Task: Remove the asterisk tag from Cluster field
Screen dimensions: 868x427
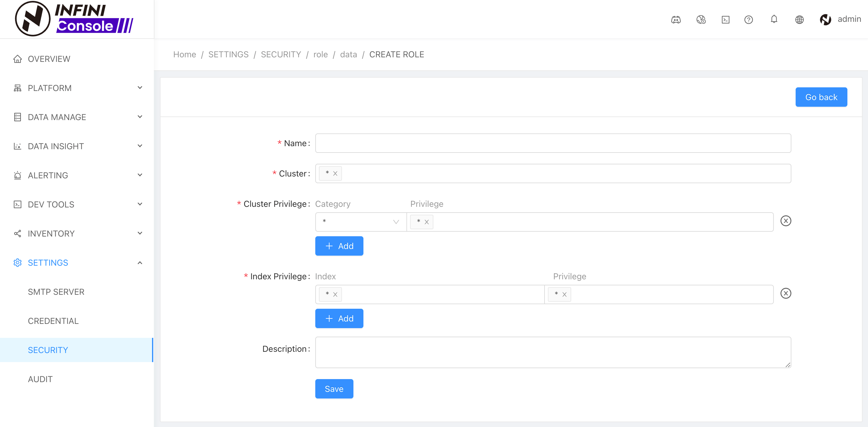Action: pyautogui.click(x=335, y=173)
